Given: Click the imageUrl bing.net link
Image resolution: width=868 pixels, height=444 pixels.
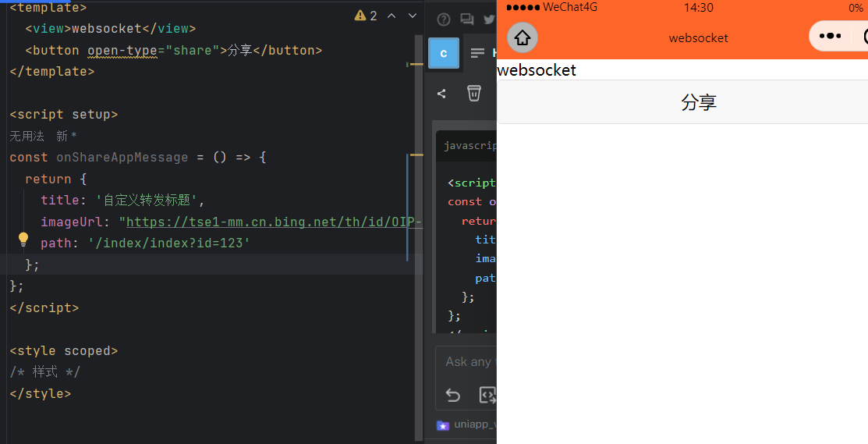Looking at the screenshot, I should [x=275, y=222].
